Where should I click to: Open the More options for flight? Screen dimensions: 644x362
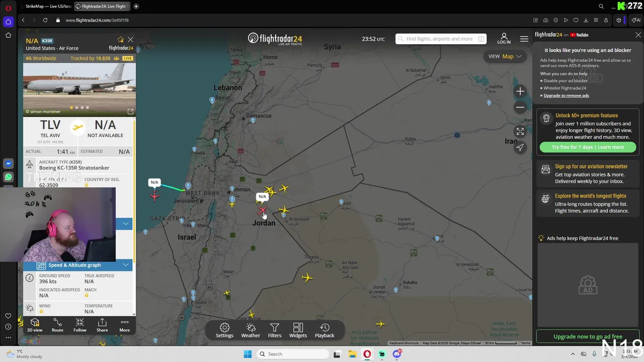[x=124, y=325]
